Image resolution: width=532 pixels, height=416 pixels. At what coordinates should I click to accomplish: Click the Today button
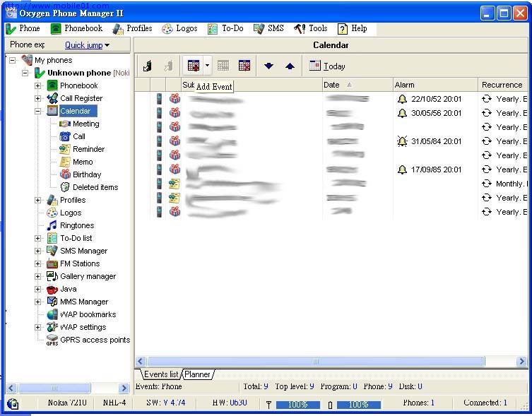click(x=327, y=66)
